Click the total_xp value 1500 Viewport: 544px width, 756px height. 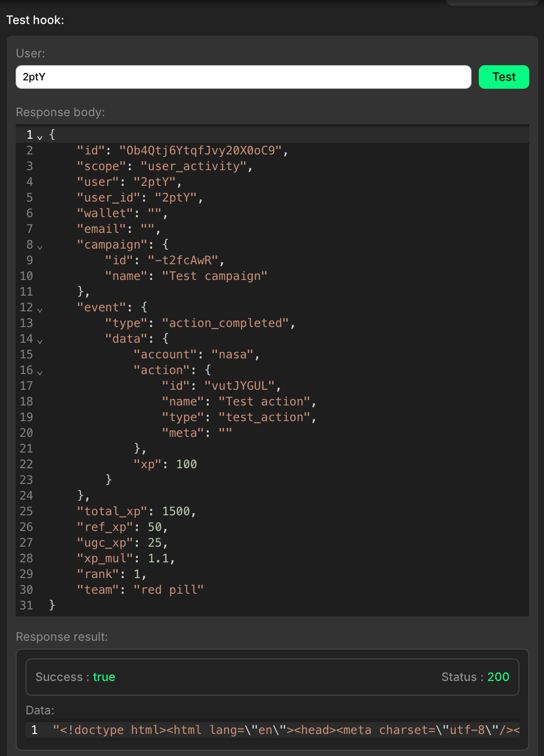pyautogui.click(x=176, y=511)
